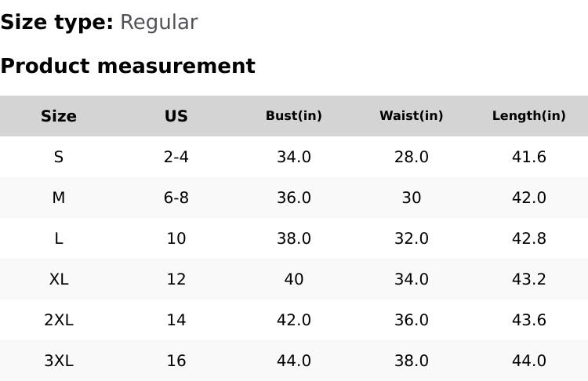This screenshot has width=588, height=381.
Task: Click US size 2-4 cell
Action: tap(176, 157)
